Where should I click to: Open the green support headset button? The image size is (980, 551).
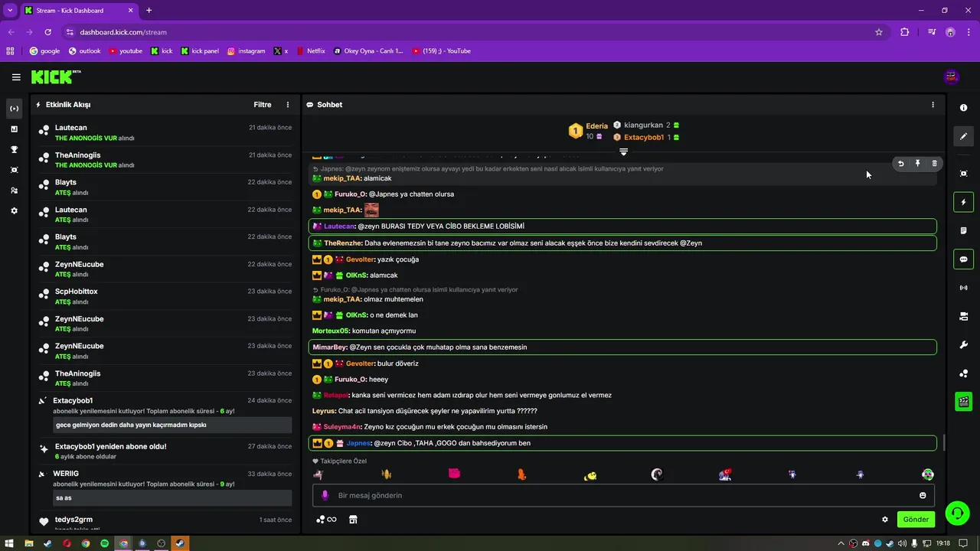coord(957,513)
